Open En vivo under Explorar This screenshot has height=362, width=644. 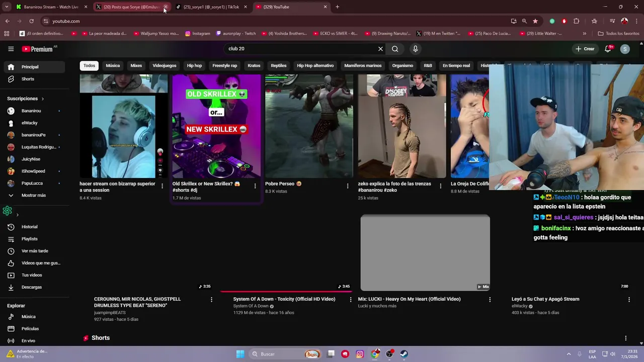point(34,341)
